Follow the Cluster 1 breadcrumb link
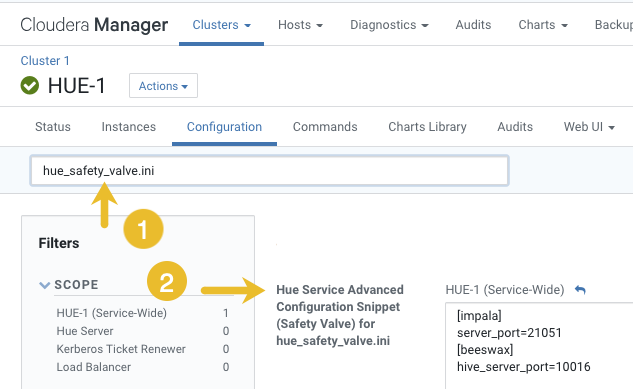The width and height of the screenshot is (633, 389). [x=45, y=61]
